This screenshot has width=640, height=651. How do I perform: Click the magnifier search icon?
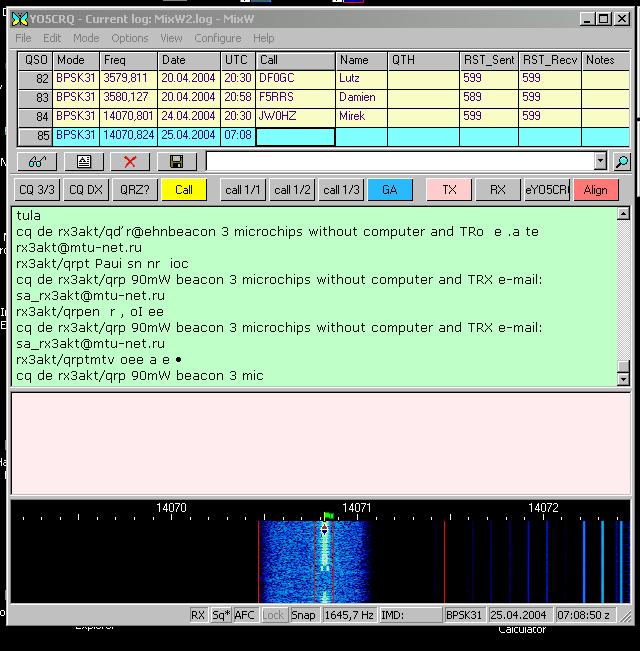coord(621,161)
